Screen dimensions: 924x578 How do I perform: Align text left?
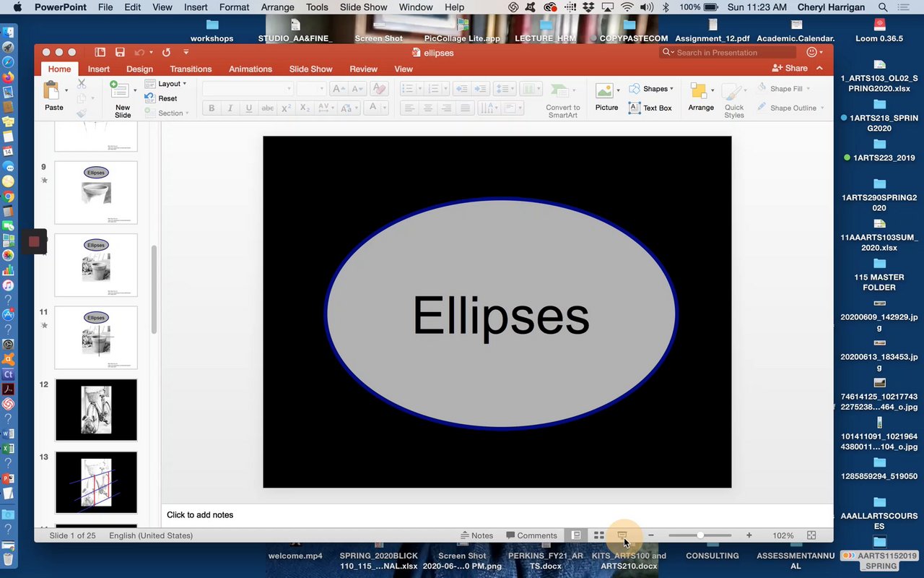(x=409, y=108)
